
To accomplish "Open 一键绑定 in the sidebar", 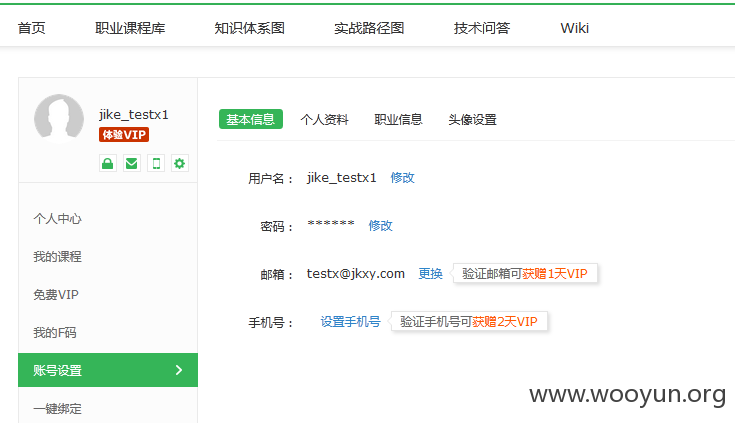I will point(57,408).
